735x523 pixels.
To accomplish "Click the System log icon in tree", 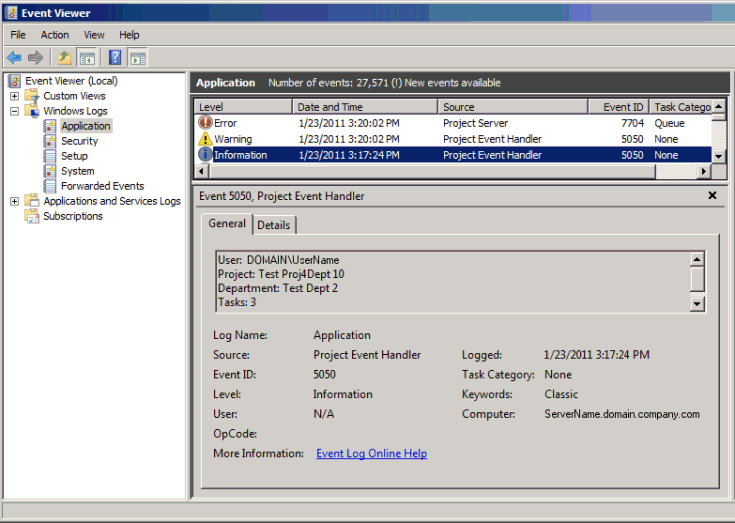I will tap(50, 171).
